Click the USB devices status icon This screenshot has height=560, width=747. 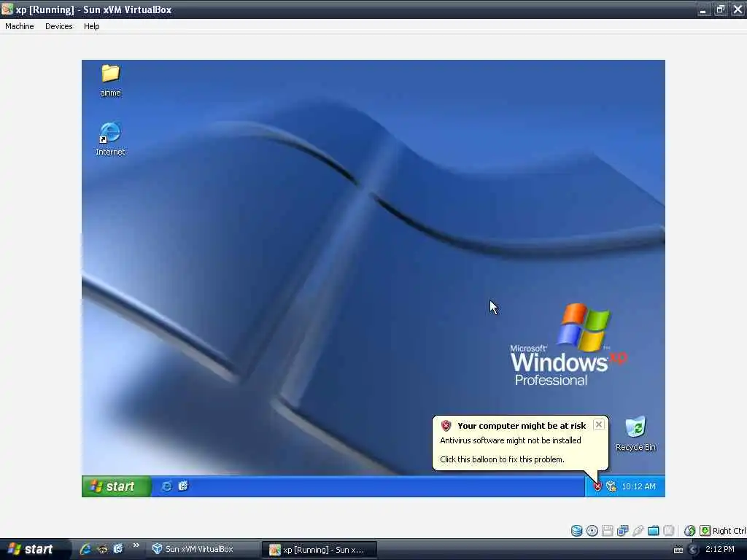[638, 531]
